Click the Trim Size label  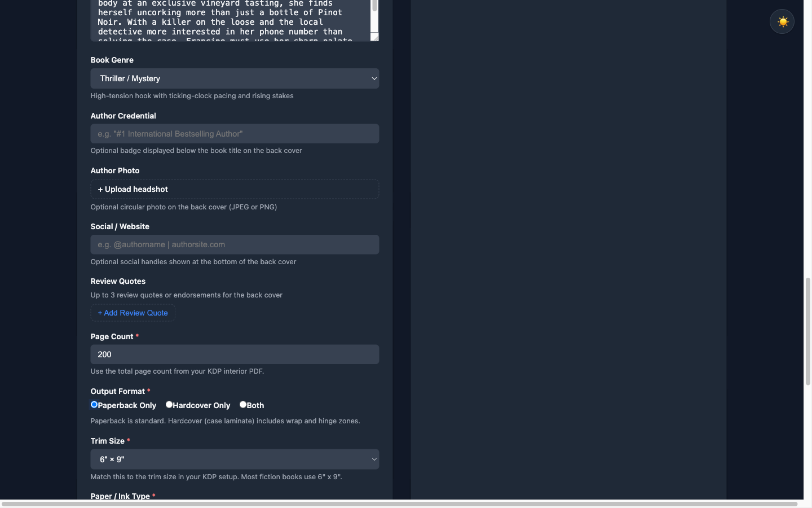tap(107, 441)
